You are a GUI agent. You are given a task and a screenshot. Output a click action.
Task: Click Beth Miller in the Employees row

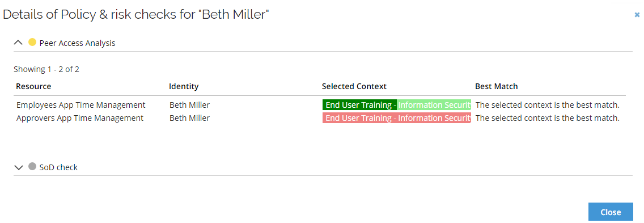point(189,105)
